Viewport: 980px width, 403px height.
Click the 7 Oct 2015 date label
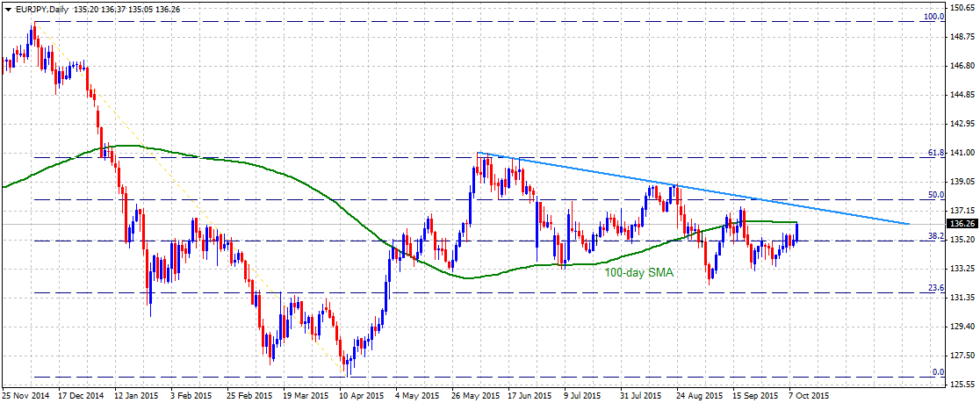pyautogui.click(x=810, y=396)
